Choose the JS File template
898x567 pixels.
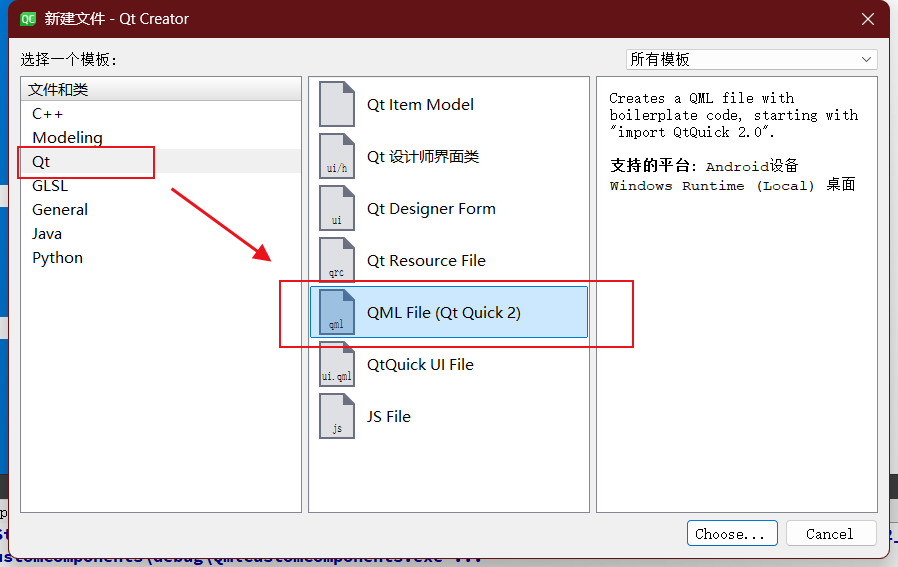click(x=448, y=416)
